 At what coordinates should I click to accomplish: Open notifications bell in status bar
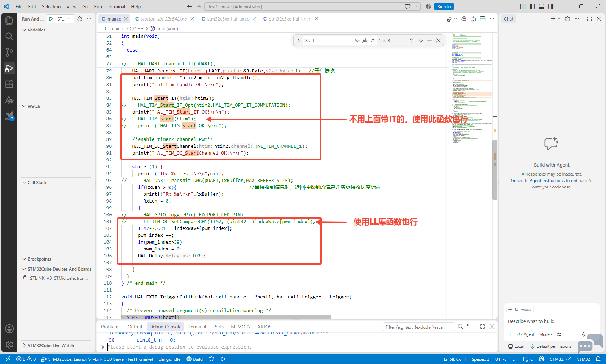(598, 359)
